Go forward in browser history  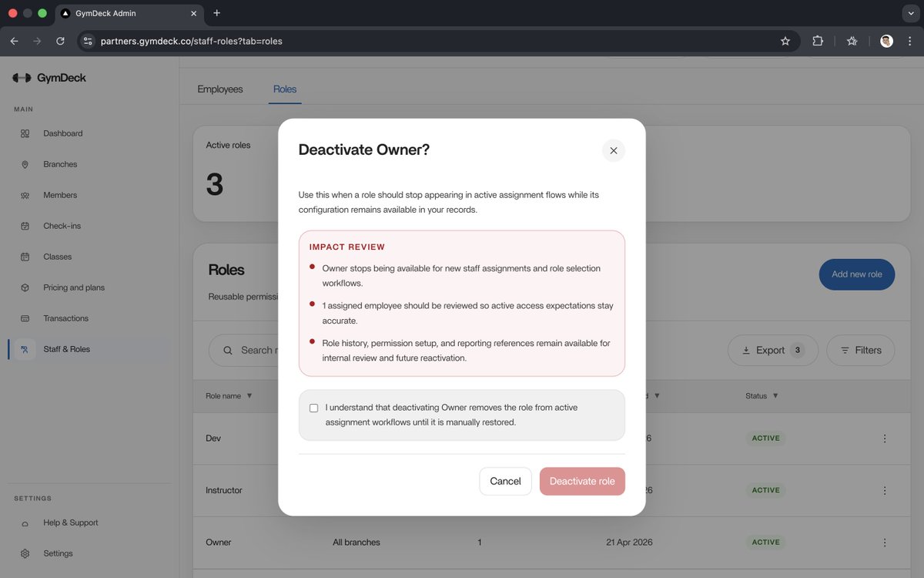[x=37, y=41]
